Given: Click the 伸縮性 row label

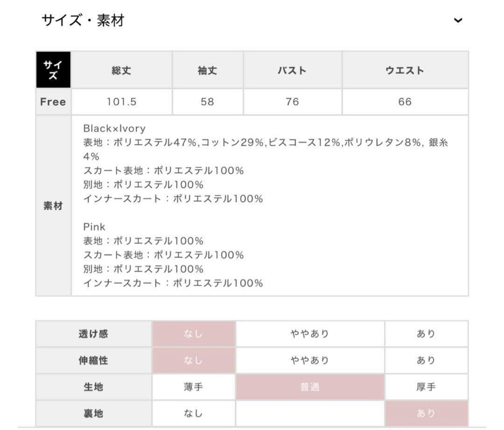Looking at the screenshot, I should click(x=93, y=360).
